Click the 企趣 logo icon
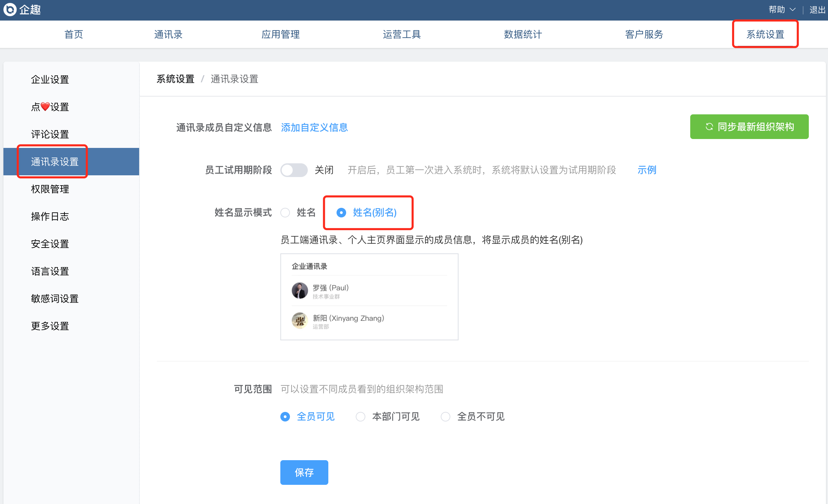 pyautogui.click(x=10, y=10)
